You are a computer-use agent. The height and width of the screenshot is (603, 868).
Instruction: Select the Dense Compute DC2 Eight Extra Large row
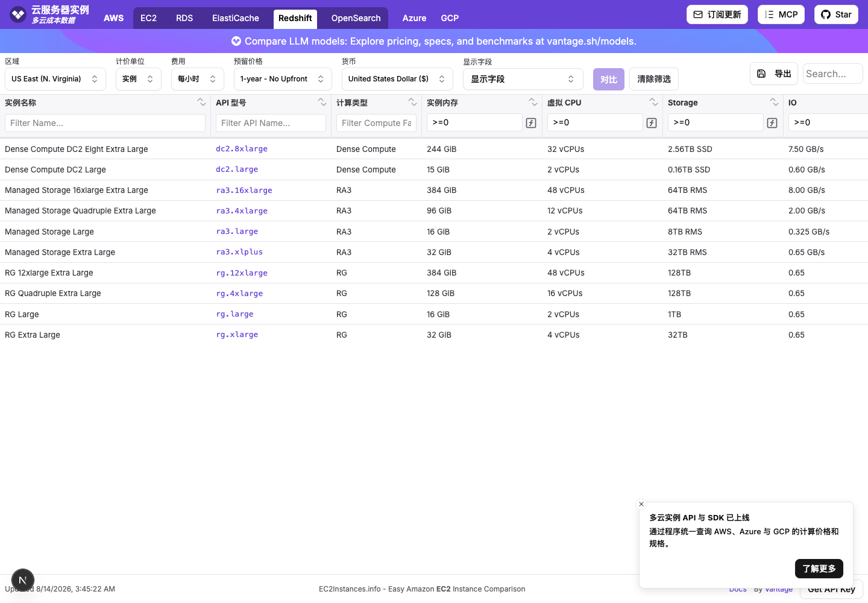pyautogui.click(x=434, y=149)
